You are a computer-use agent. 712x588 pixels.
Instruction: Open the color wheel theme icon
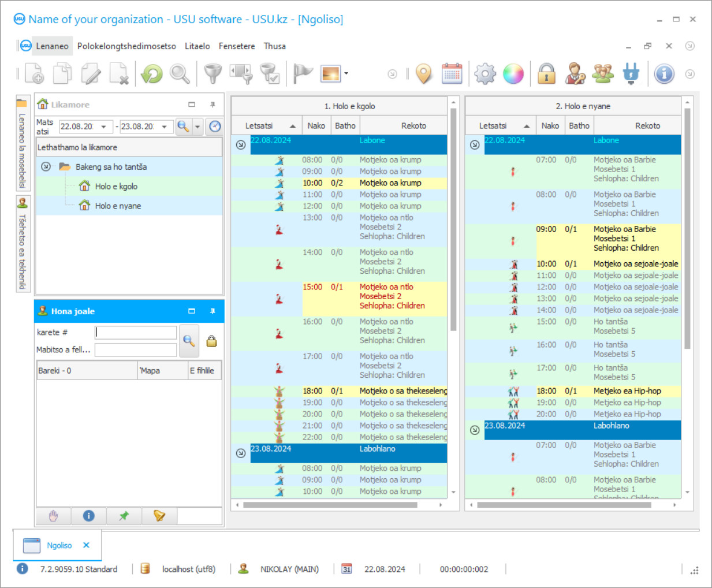[x=513, y=74]
